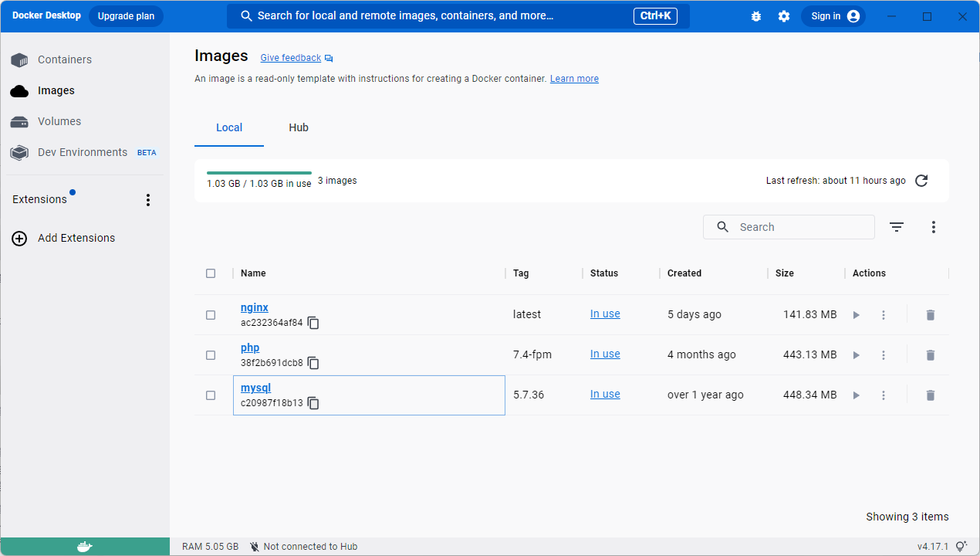Switch to the Local tab
Screen dimensions: 980x556
(229, 127)
